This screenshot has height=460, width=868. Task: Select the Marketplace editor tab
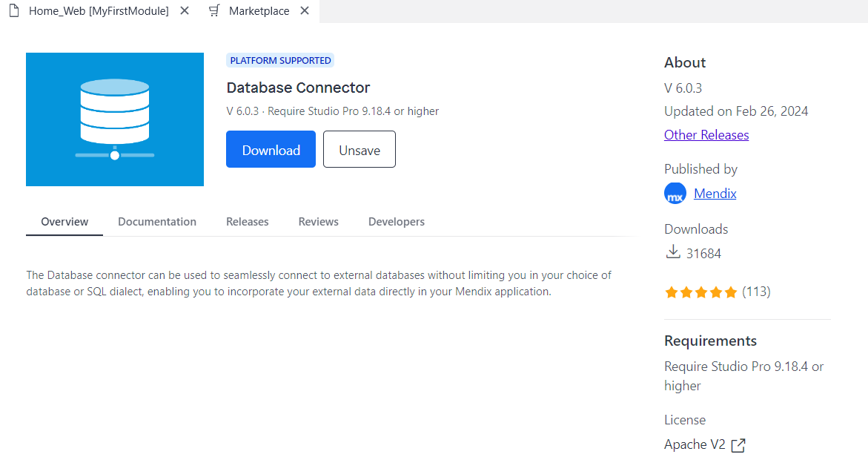259,11
